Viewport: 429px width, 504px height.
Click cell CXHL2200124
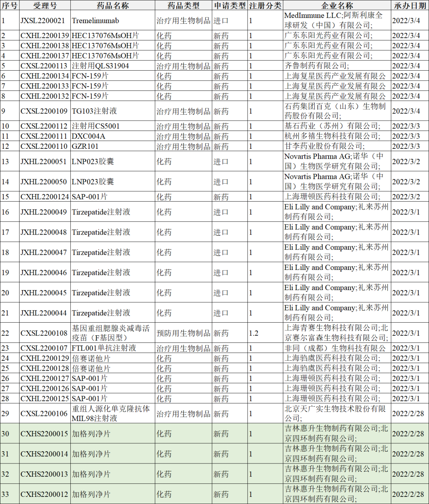tap(45, 196)
